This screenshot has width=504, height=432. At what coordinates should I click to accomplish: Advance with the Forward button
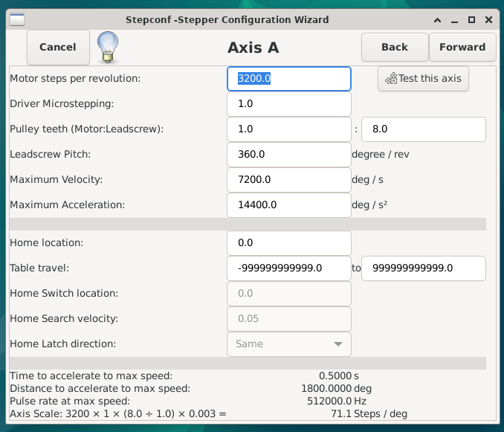462,48
